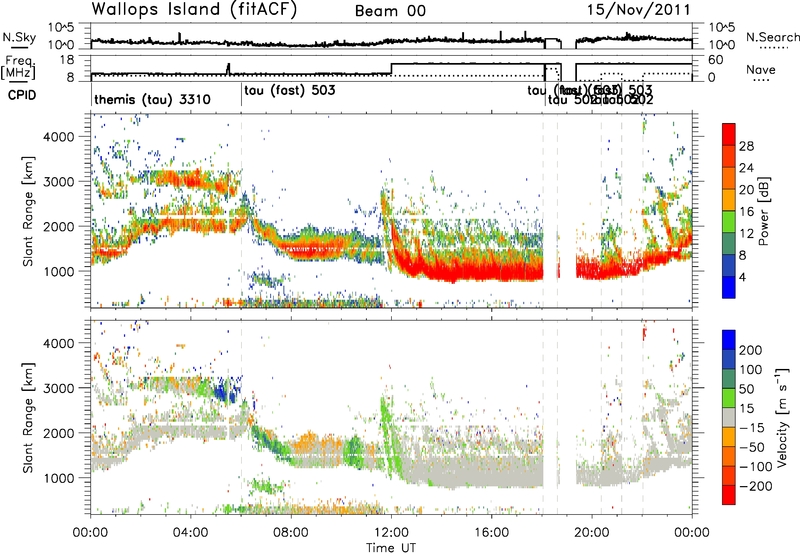Click the '2000' tick on the velocity panel
Viewport: 800px width, 554px height.
[x=58, y=433]
